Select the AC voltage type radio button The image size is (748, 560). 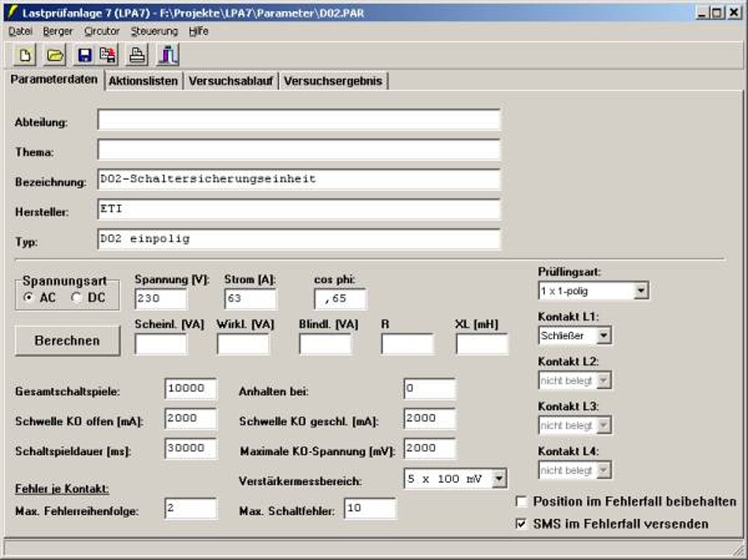point(29,297)
